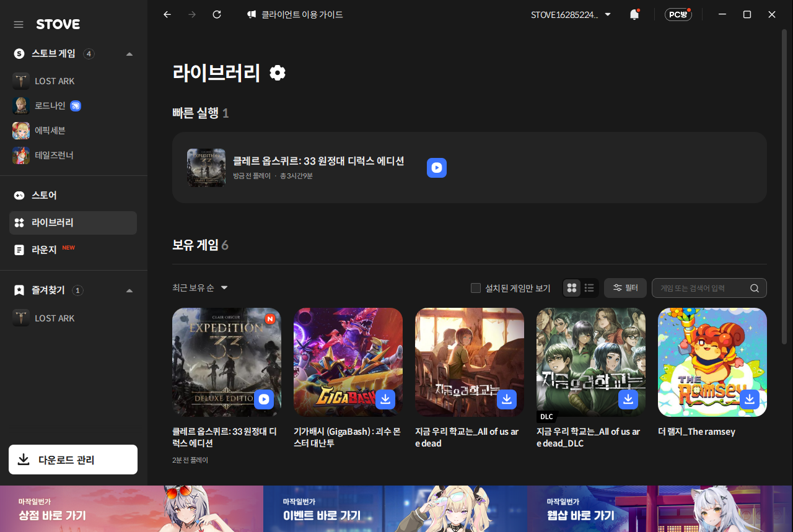Download the 지금 우리 학교는 DLC
The height and width of the screenshot is (532, 793).
tap(628, 399)
